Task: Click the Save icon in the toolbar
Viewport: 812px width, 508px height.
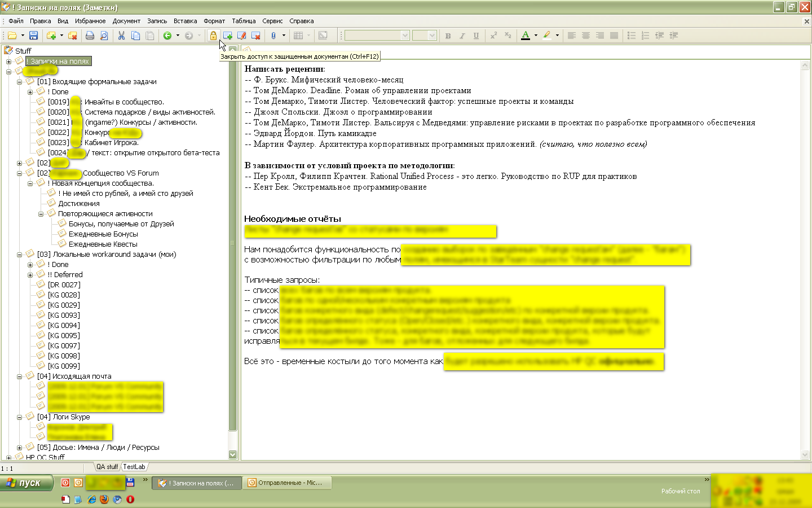Action: pyautogui.click(x=33, y=36)
